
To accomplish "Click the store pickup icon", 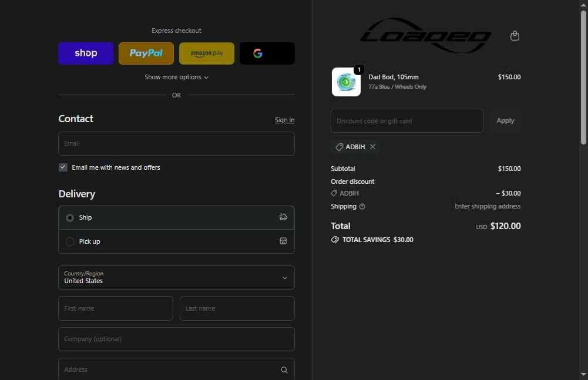I will (283, 241).
